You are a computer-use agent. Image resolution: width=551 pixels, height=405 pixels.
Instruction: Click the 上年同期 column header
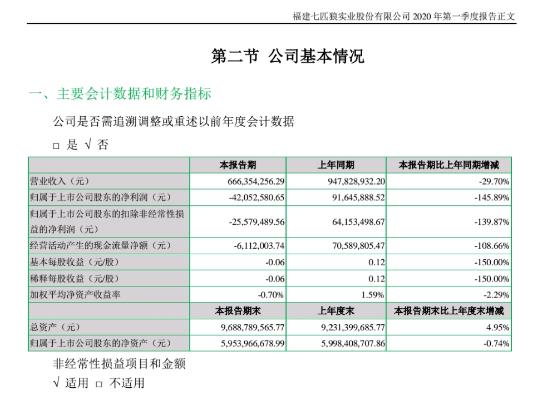tap(336, 165)
